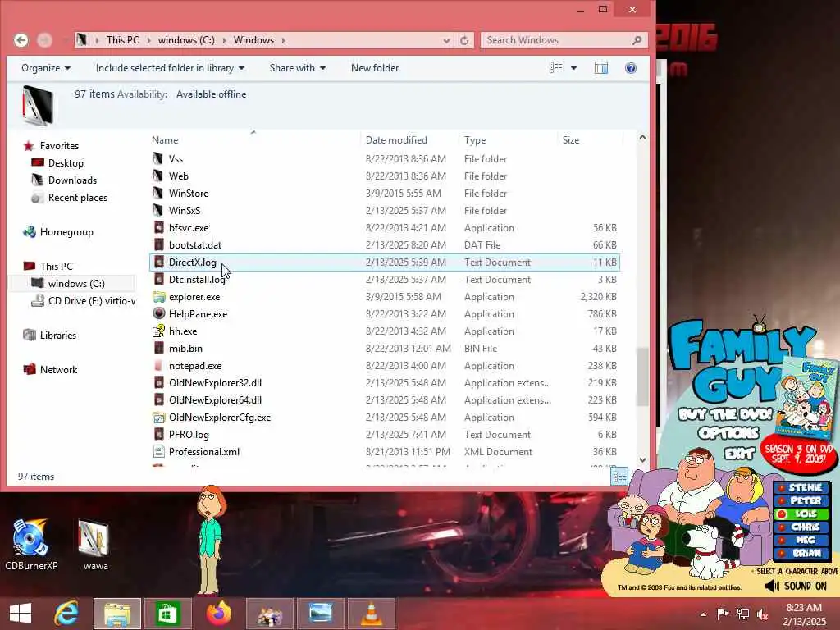Select PETER character in Family Guy widget

(x=801, y=501)
